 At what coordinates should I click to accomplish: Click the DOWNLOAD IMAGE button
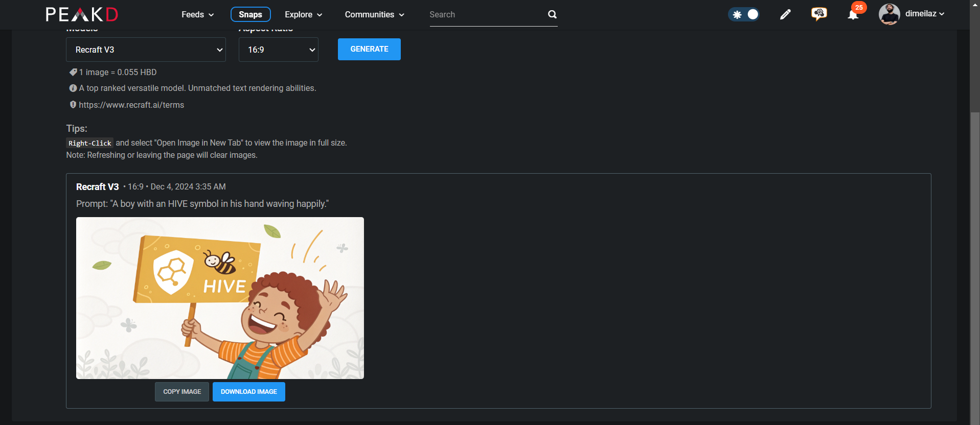coord(249,392)
